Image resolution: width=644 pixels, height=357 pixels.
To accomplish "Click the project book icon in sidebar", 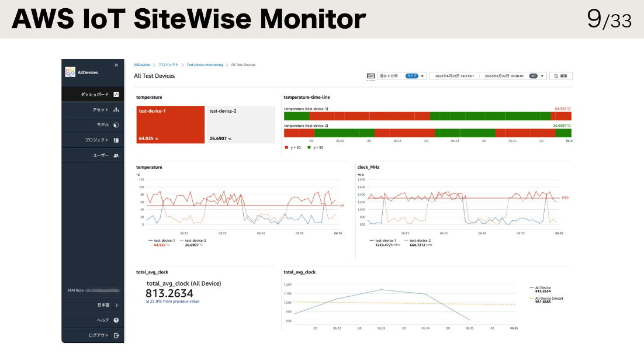I will pyautogui.click(x=116, y=140).
